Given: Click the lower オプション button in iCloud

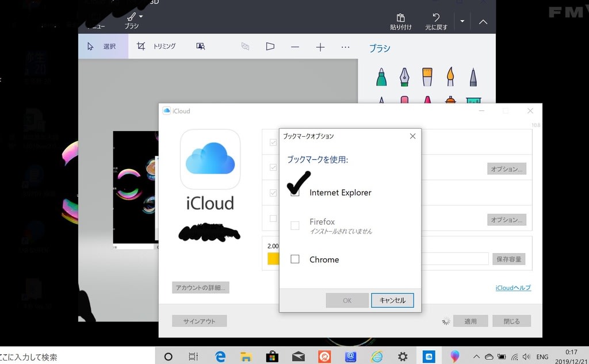Looking at the screenshot, I should point(507,219).
